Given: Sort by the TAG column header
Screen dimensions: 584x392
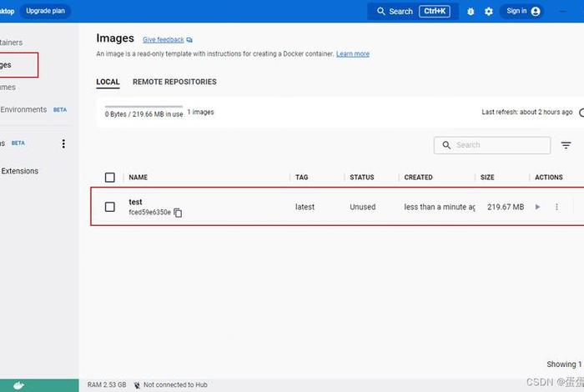Looking at the screenshot, I should pos(302,177).
